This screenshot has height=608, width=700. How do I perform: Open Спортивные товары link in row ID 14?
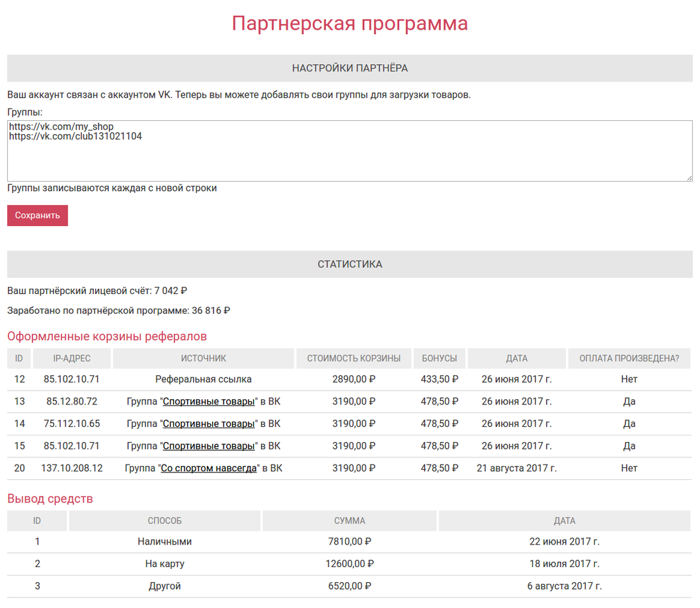[x=208, y=424]
